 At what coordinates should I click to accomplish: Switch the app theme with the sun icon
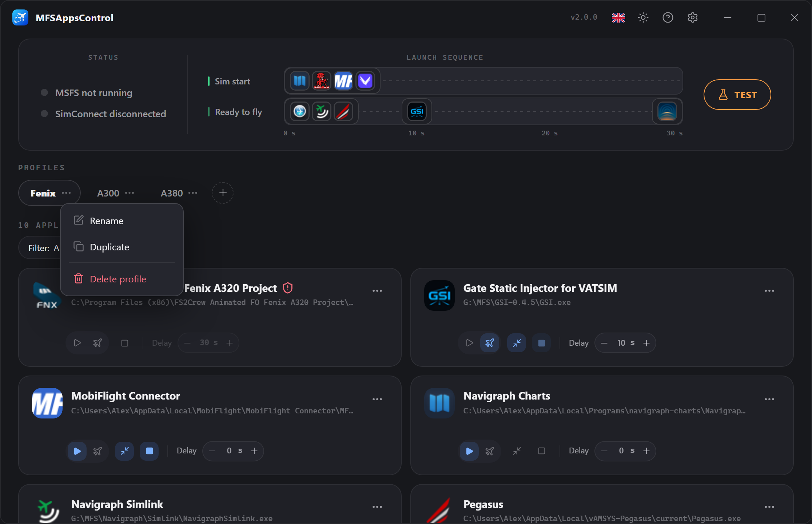(x=643, y=17)
